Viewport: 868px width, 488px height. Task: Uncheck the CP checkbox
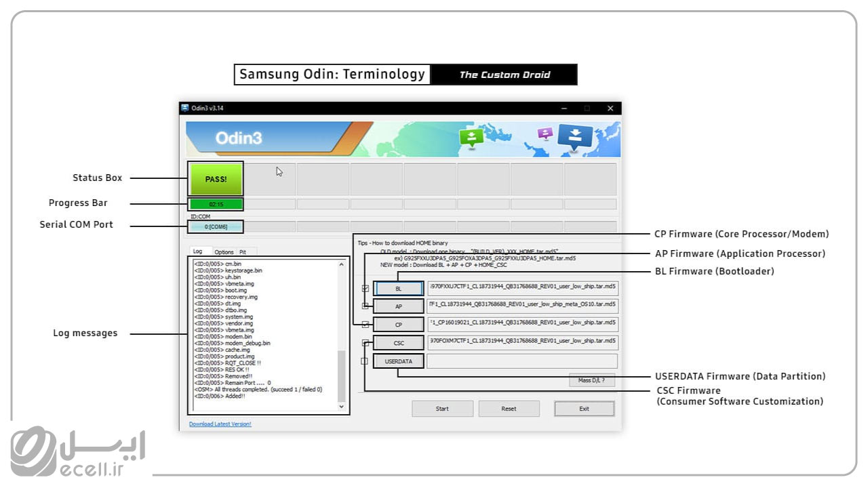(x=366, y=325)
